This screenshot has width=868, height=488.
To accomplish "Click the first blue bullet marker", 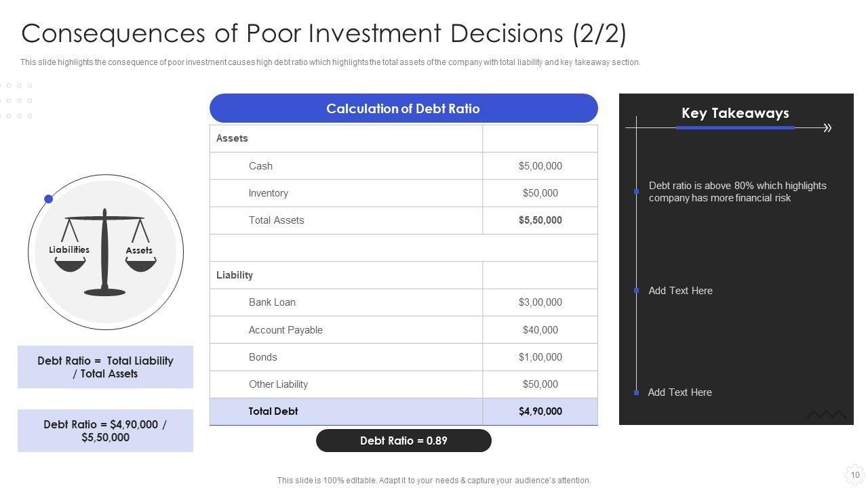I will pyautogui.click(x=636, y=191).
